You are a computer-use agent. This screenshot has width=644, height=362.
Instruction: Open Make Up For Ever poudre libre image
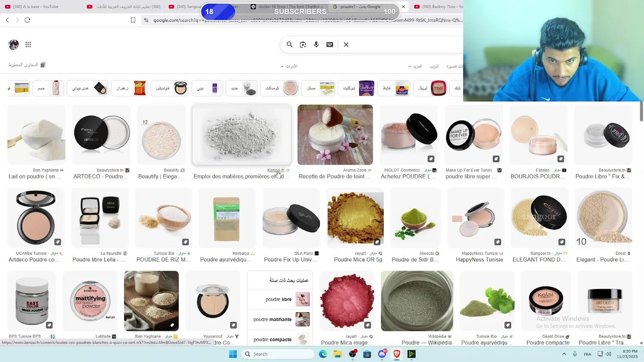point(474,135)
